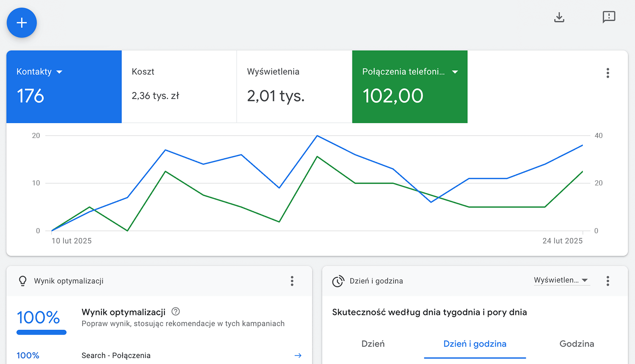Viewport: 635px width, 364px height.
Task: Click the arrow next to Search - Połączenia
Action: [x=298, y=356]
